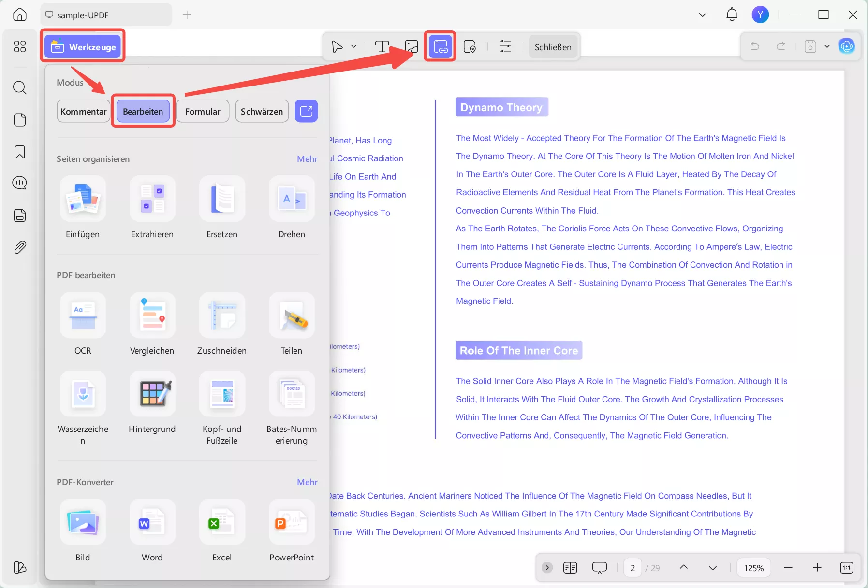Zoom out with the minus button

coord(789,567)
